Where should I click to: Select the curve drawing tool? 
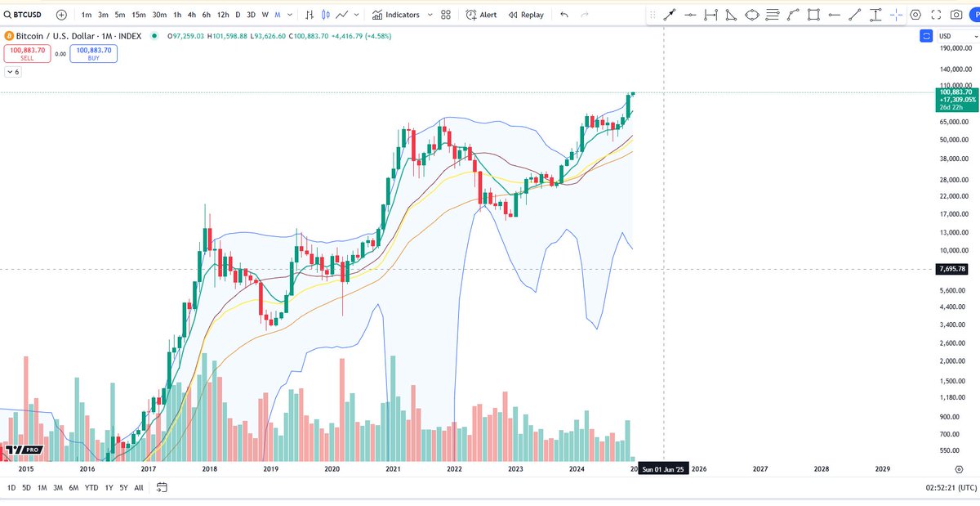793,15
